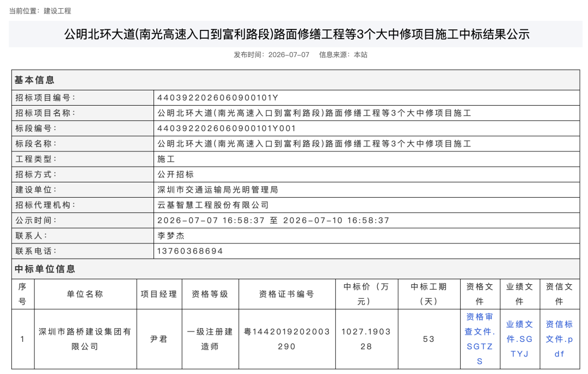Click the 公开招标 value
Screen dimensions: 588x374
(175, 174)
